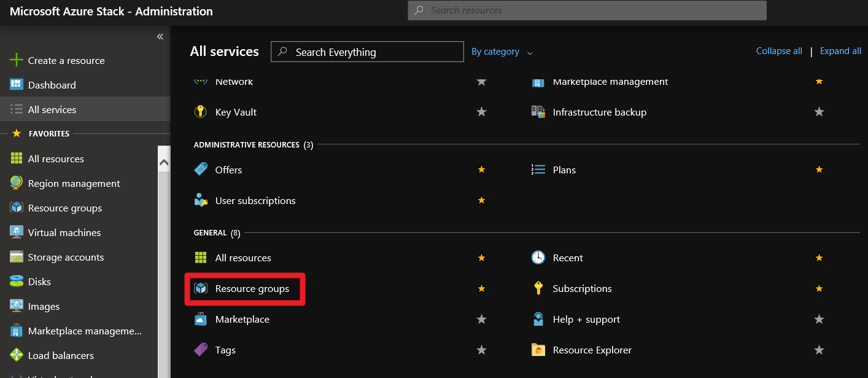Click the Expand all link
Screen dimensions: 868x378
pyautogui.click(x=840, y=51)
